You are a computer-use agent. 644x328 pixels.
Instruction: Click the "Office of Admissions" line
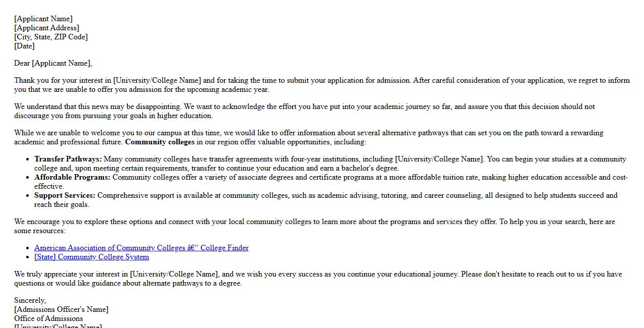(x=48, y=318)
